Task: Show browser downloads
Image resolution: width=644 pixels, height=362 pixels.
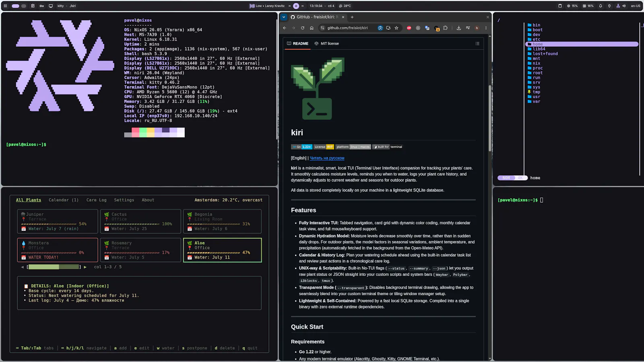Action: click(x=458, y=28)
